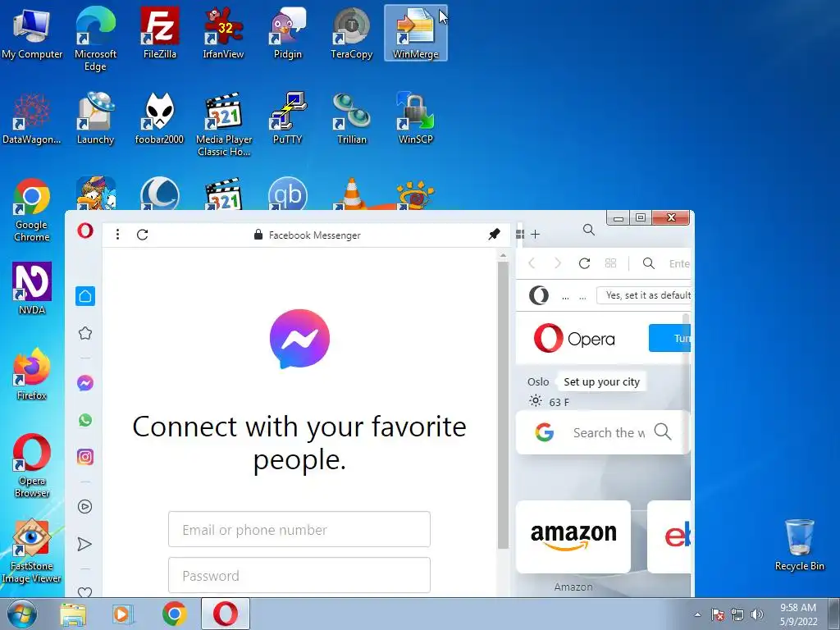Select the DataWagon desktop icon
Screen dimensions: 840x630
(32, 118)
